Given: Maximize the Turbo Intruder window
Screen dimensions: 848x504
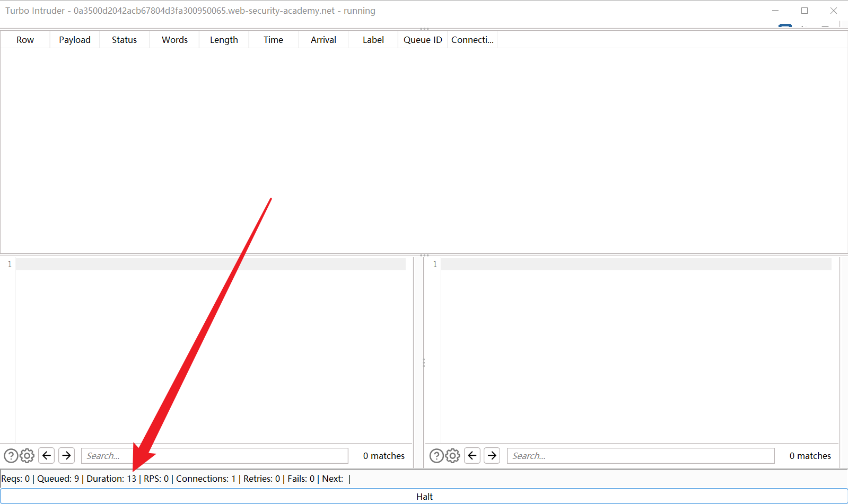Looking at the screenshot, I should click(x=805, y=11).
